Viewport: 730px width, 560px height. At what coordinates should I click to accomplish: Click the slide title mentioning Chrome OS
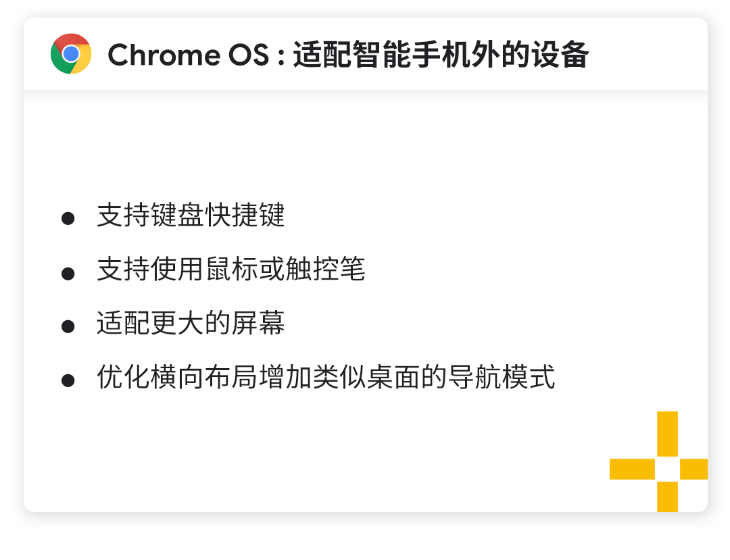[x=348, y=55]
